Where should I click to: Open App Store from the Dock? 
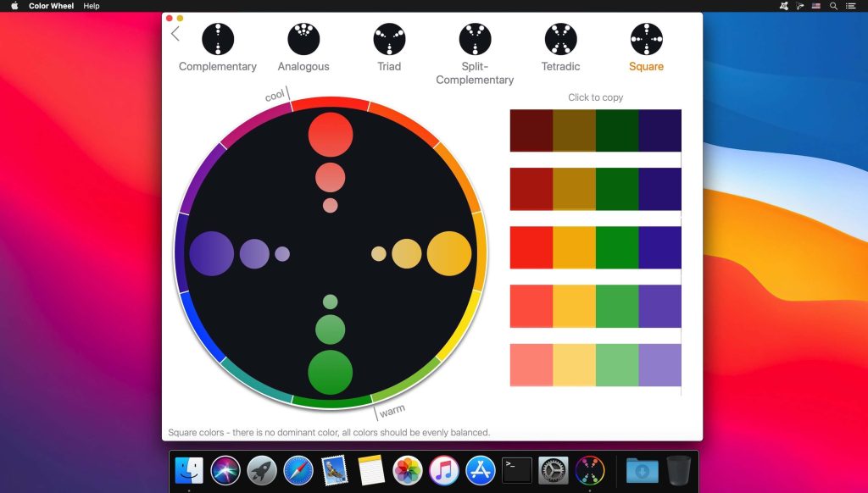click(x=481, y=470)
